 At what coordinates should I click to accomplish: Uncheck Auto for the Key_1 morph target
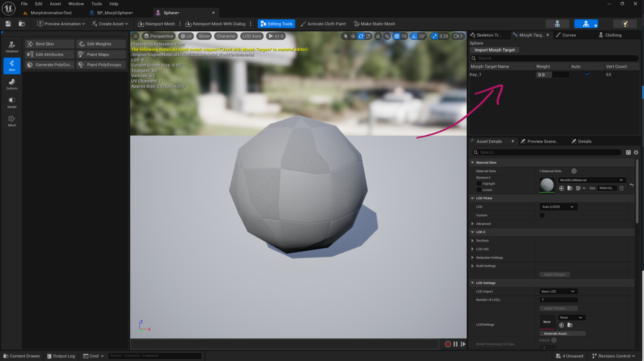click(587, 74)
